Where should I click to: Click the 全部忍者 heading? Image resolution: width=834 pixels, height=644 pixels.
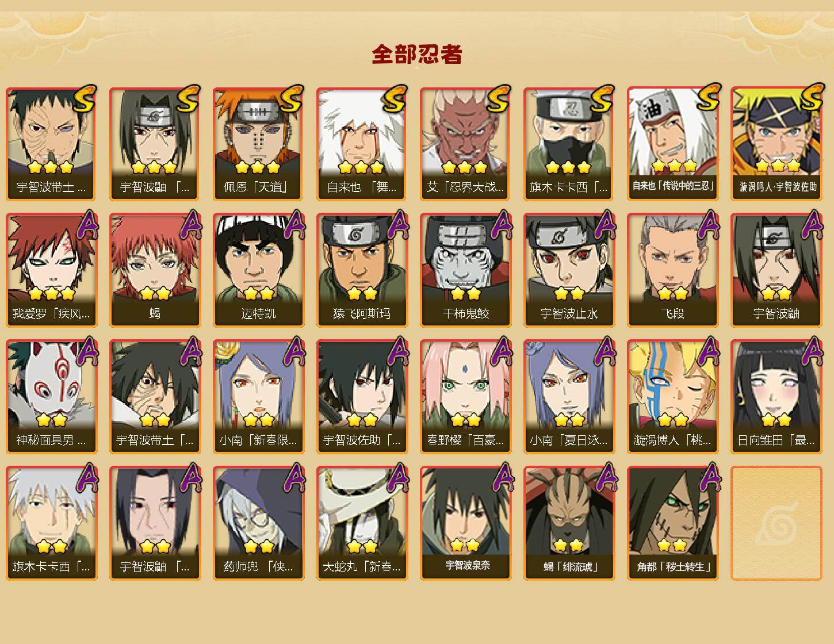[417, 55]
